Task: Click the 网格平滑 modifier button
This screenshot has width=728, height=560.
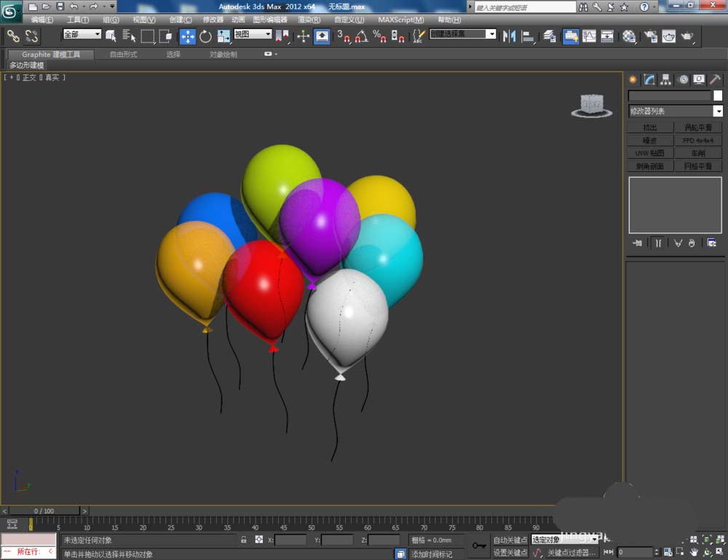Action: [x=698, y=167]
